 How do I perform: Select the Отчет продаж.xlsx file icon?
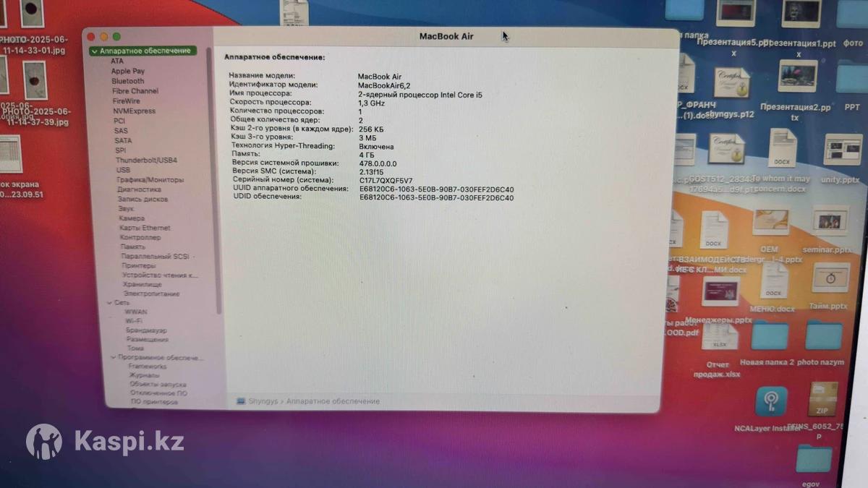(720, 337)
